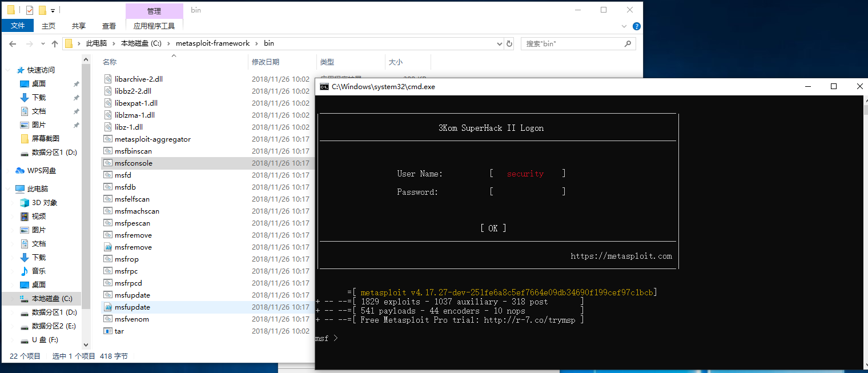Go back with the left arrow button
The image size is (868, 373).
click(12, 43)
